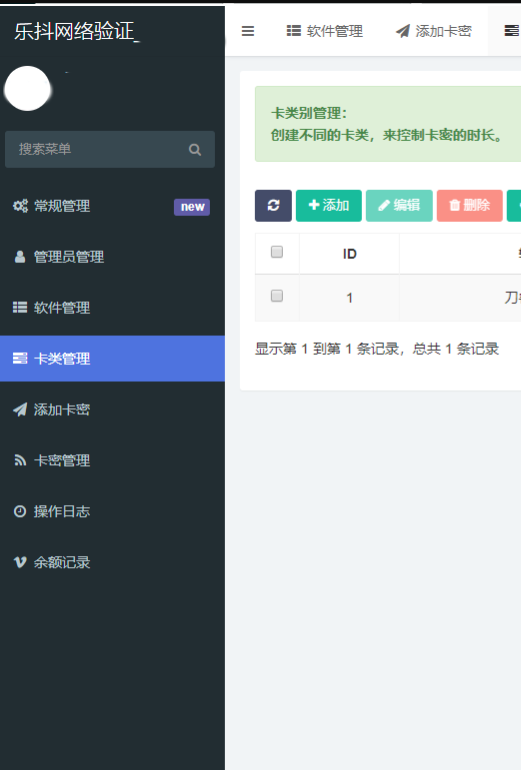Click the V icon beside 余额记录
This screenshot has width=521, height=770.
coord(20,562)
